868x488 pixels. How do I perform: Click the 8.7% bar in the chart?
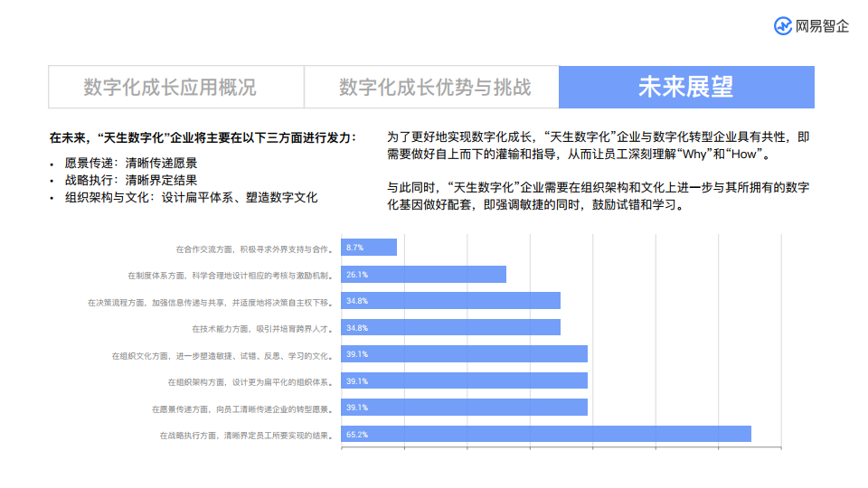point(369,248)
